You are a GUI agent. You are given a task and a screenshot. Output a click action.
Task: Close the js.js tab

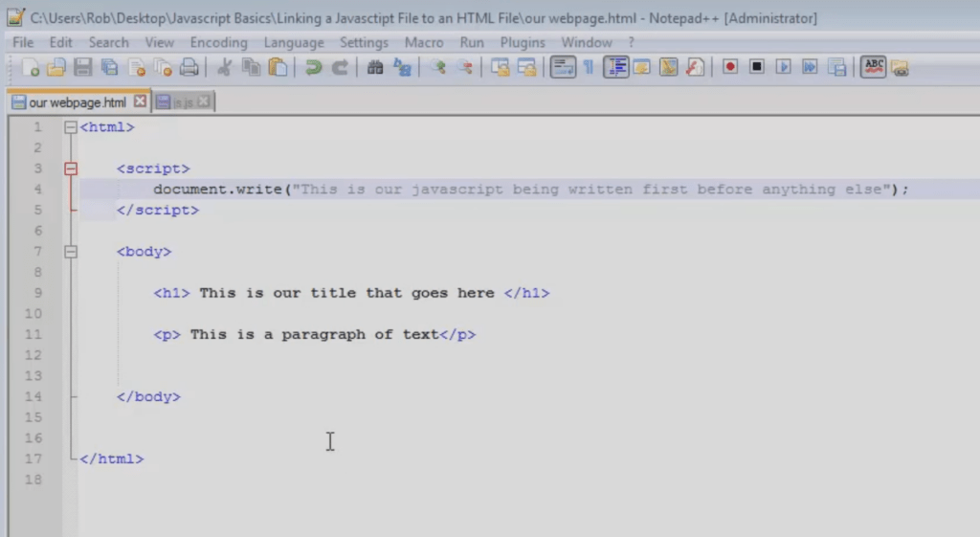tap(204, 101)
